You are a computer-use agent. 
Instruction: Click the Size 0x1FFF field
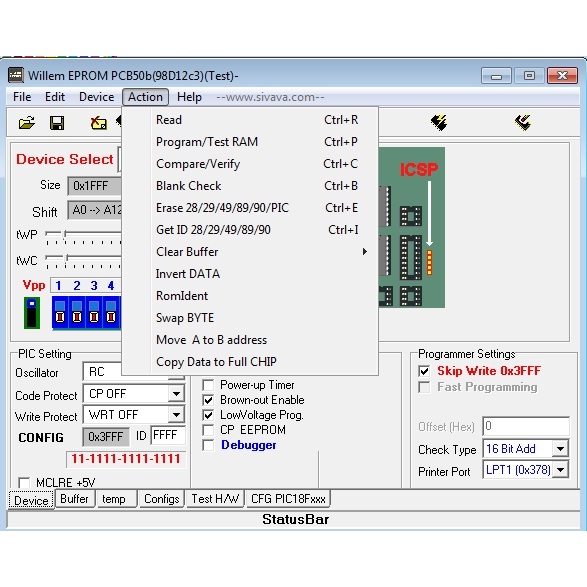94,186
